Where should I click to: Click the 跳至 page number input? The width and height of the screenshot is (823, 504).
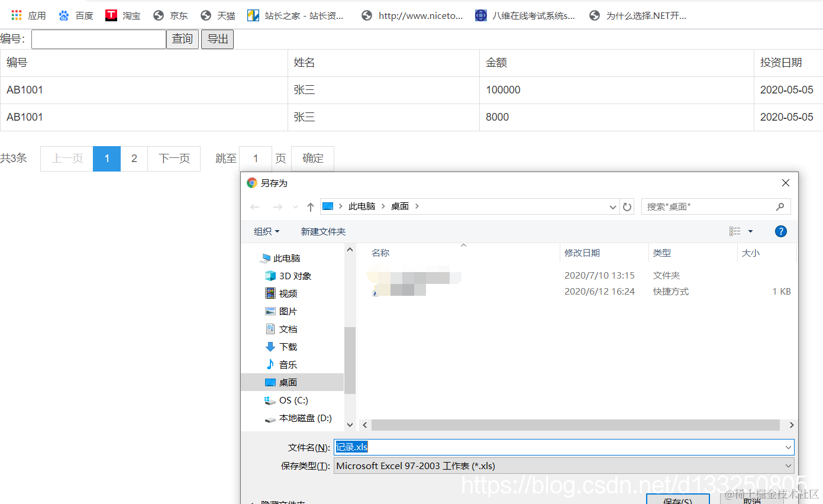(256, 159)
